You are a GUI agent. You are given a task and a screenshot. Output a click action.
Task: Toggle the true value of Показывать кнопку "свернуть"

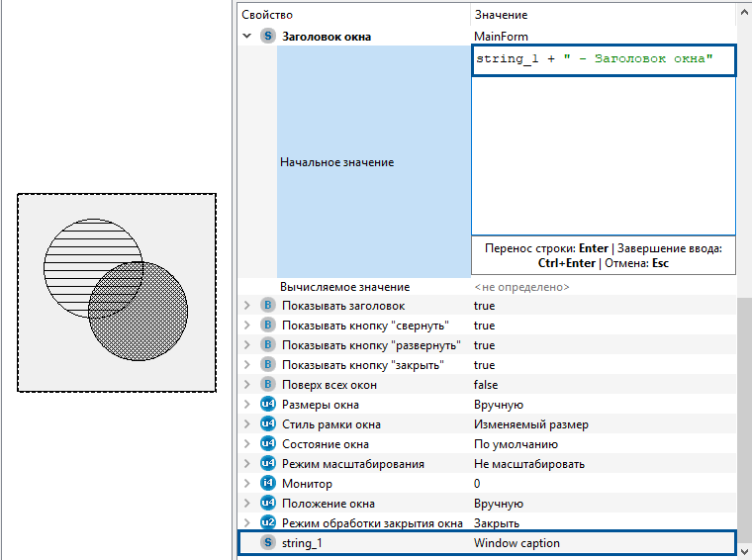click(x=484, y=326)
